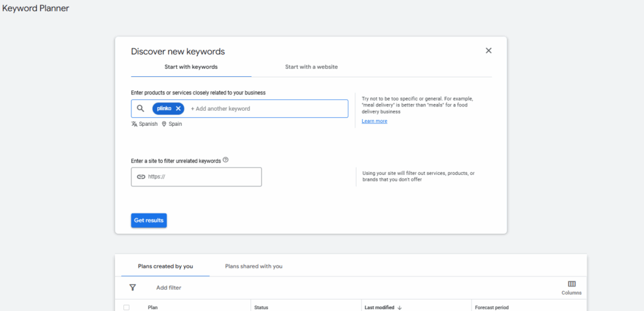Click Add filter
Viewport: 644px width, 311px height.
169,288
